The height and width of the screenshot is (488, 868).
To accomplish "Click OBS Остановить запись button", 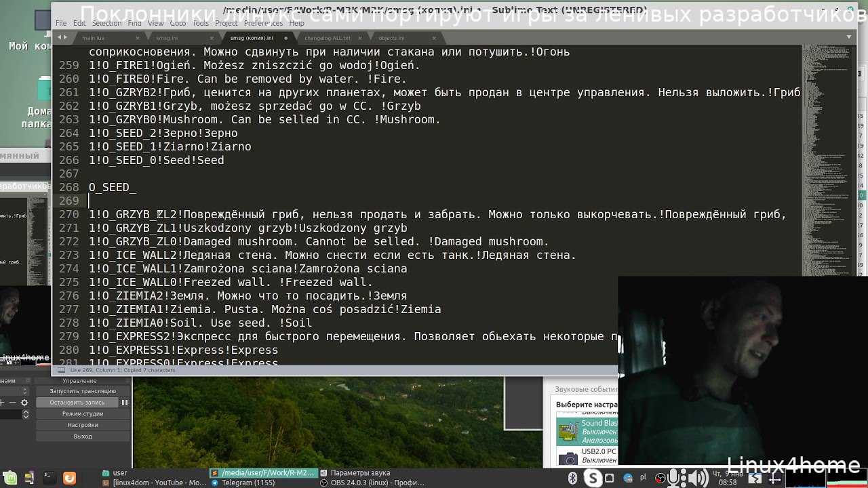I will (77, 403).
